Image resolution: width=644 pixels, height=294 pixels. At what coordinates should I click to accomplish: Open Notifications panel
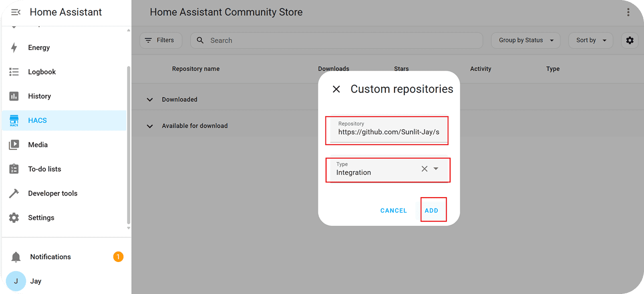pyautogui.click(x=50, y=257)
